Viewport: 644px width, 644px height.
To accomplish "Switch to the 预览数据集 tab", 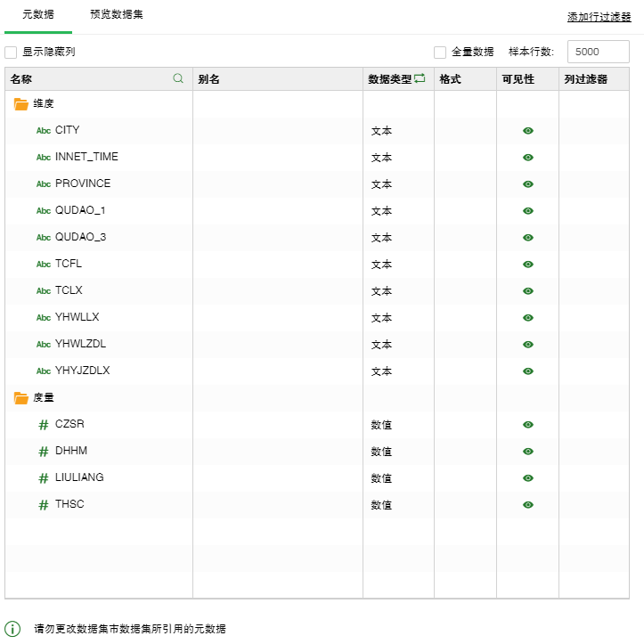I will (x=116, y=15).
